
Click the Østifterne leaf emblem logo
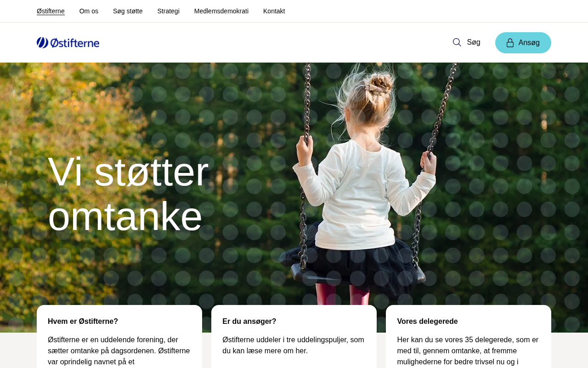42,43
